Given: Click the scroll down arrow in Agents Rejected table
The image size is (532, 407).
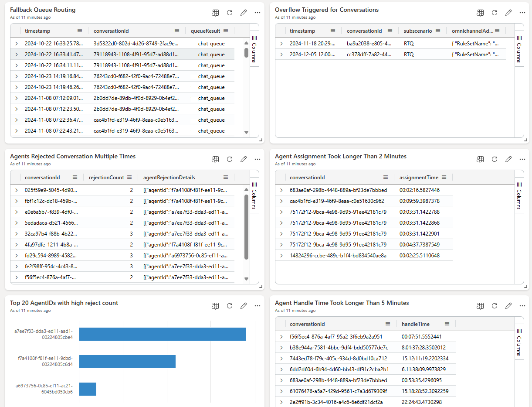Looking at the screenshot, I should 246,279.
